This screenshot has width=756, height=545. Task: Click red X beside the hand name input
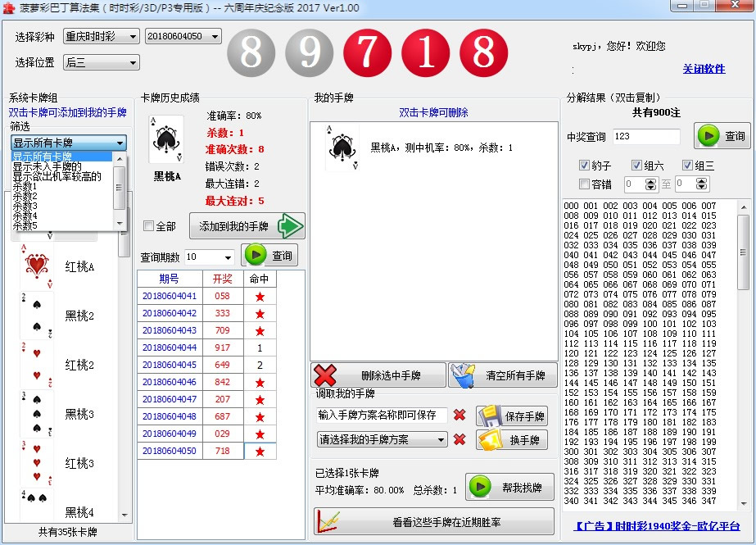(459, 416)
